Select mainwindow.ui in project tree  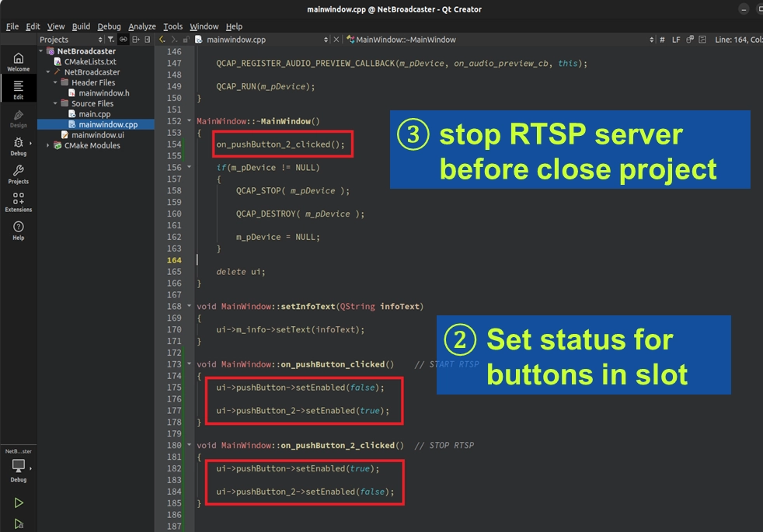tap(97, 134)
